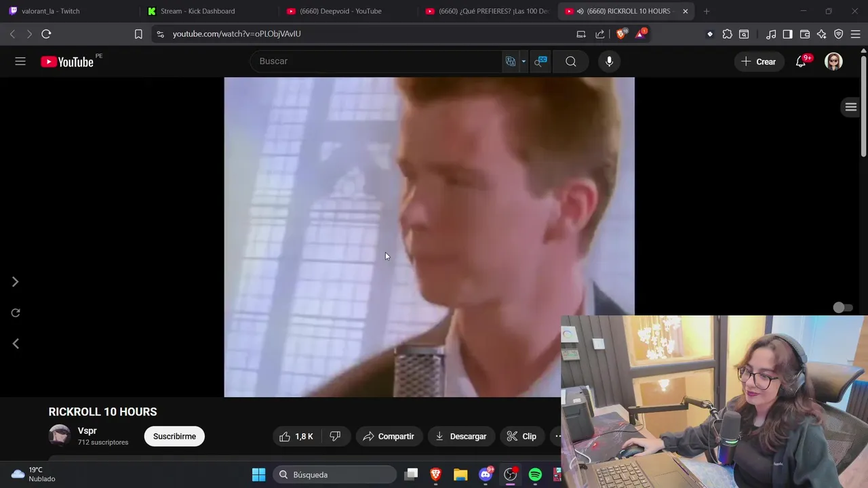Image resolution: width=868 pixels, height=488 pixels.
Task: Open the account avatar menu
Action: pyautogui.click(x=833, y=62)
